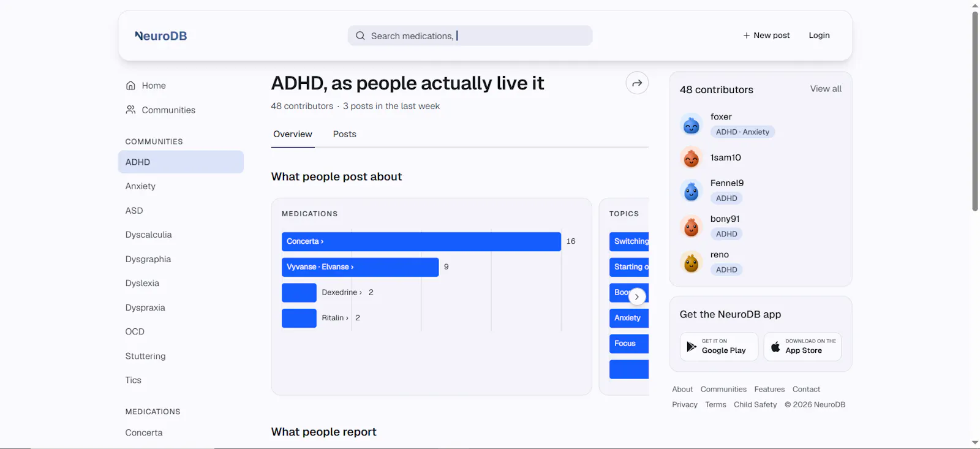Click the Home house icon
The width and height of the screenshot is (980, 449).
(x=130, y=86)
